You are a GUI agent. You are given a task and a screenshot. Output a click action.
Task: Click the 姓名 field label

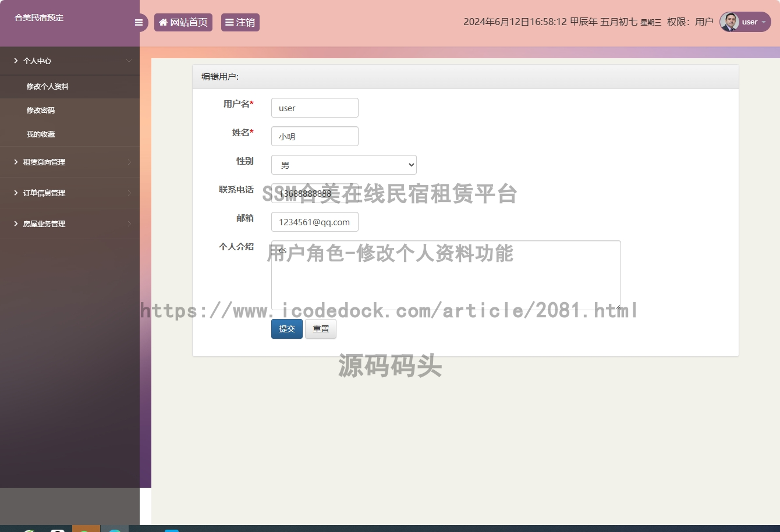tap(243, 132)
